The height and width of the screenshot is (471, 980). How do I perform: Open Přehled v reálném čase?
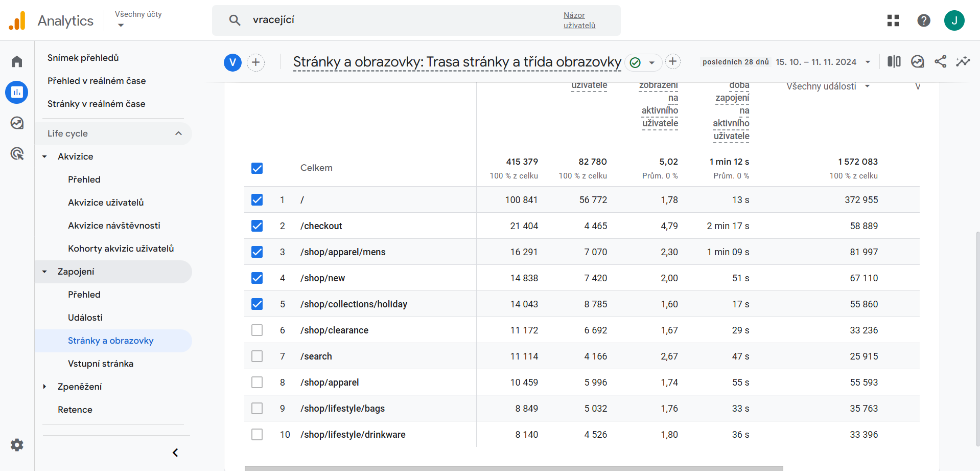coord(97,81)
